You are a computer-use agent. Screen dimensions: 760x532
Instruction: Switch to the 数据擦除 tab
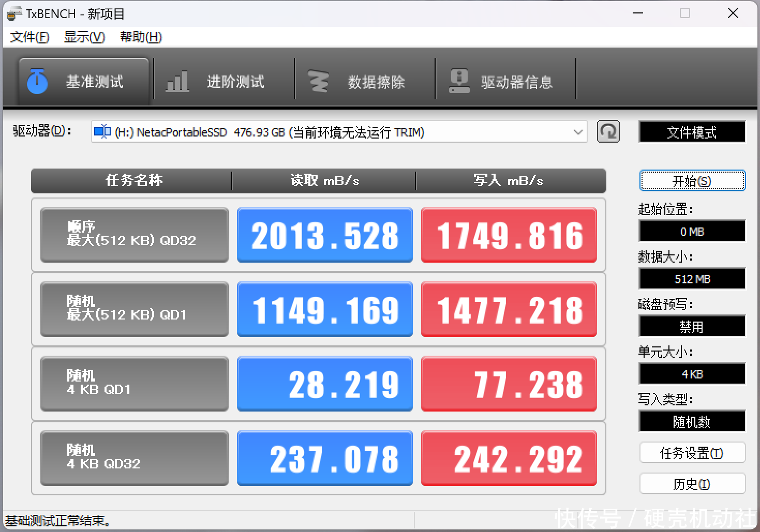[365, 81]
